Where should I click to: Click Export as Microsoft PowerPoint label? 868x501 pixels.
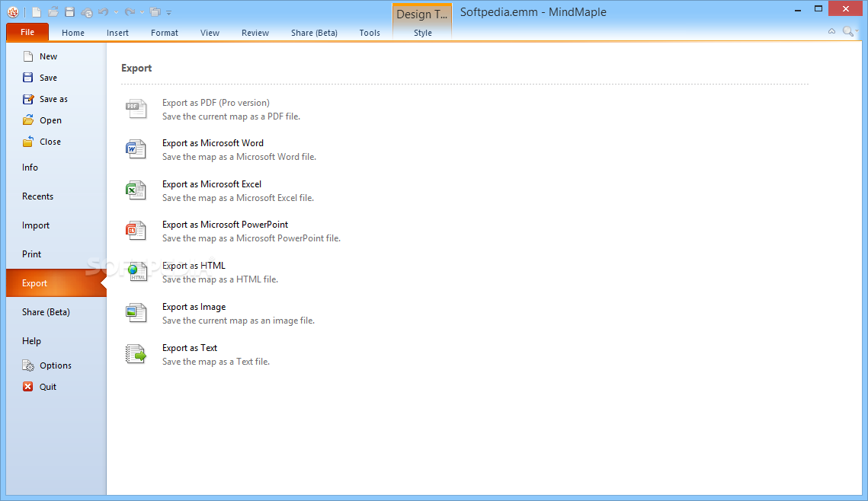click(226, 225)
